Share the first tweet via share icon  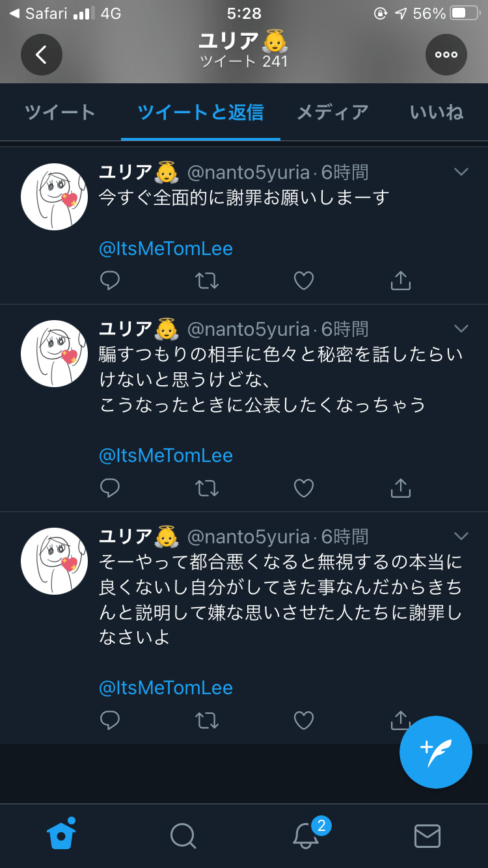coord(400,280)
